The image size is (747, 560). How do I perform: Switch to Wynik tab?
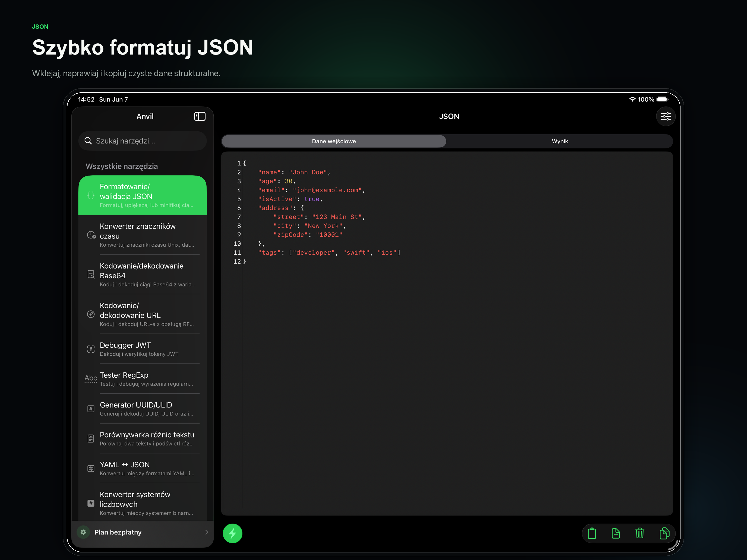[560, 141]
